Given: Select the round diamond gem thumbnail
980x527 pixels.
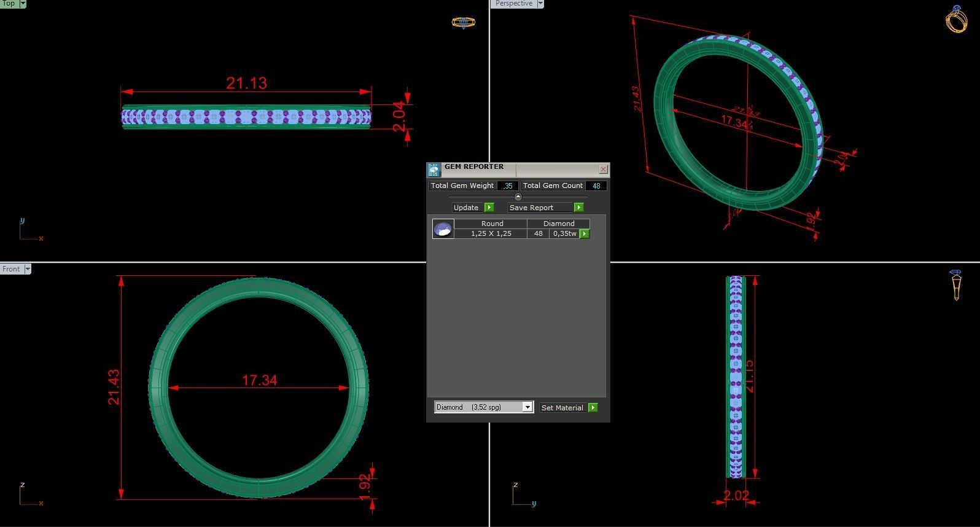Looking at the screenshot, I should [443, 229].
